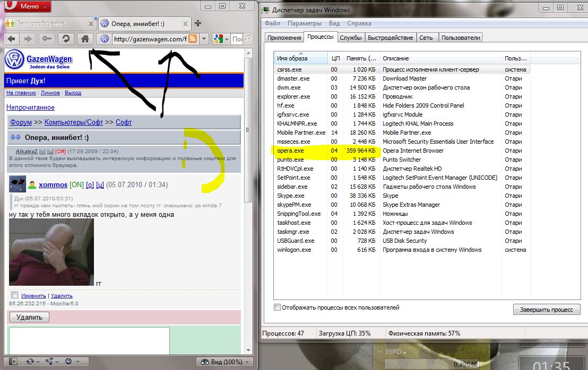Tick the checkbox beside 'Изменить' link
Image resolution: width=588 pixels, height=370 pixels.
pos(15,295)
